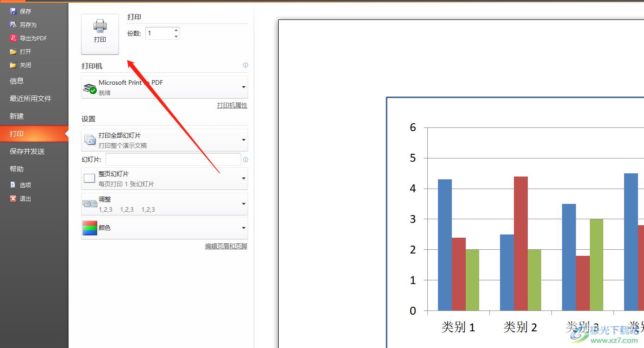Select the Print (打印) tab
644x348 pixels.
(34, 134)
